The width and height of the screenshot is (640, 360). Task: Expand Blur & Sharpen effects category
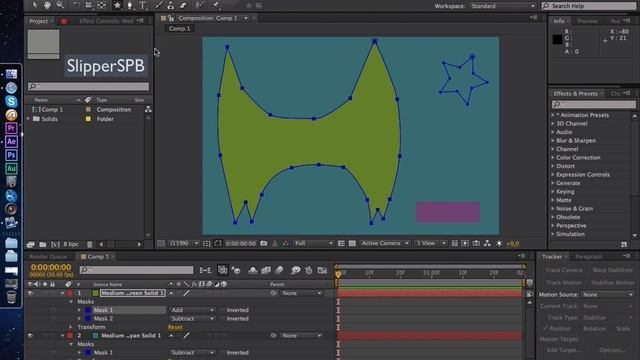[x=553, y=140]
